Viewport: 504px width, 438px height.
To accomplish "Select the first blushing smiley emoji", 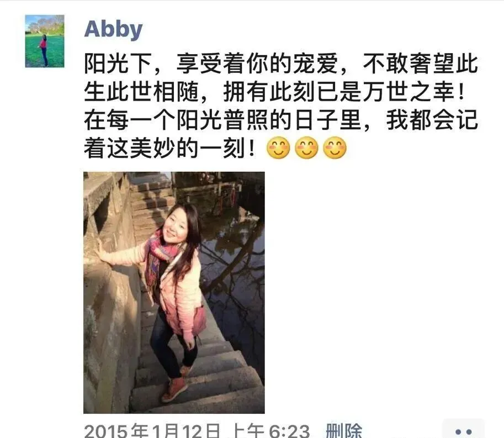I will [278, 147].
